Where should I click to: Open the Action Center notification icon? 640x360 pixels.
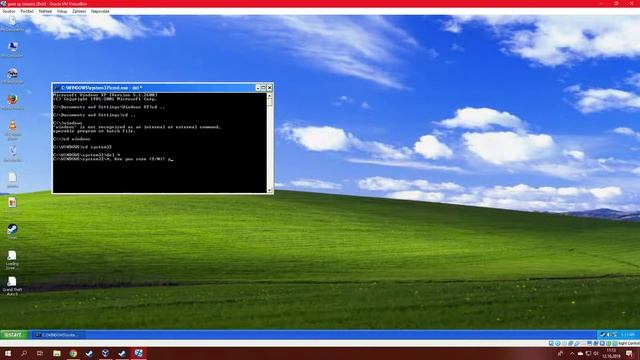[629, 353]
